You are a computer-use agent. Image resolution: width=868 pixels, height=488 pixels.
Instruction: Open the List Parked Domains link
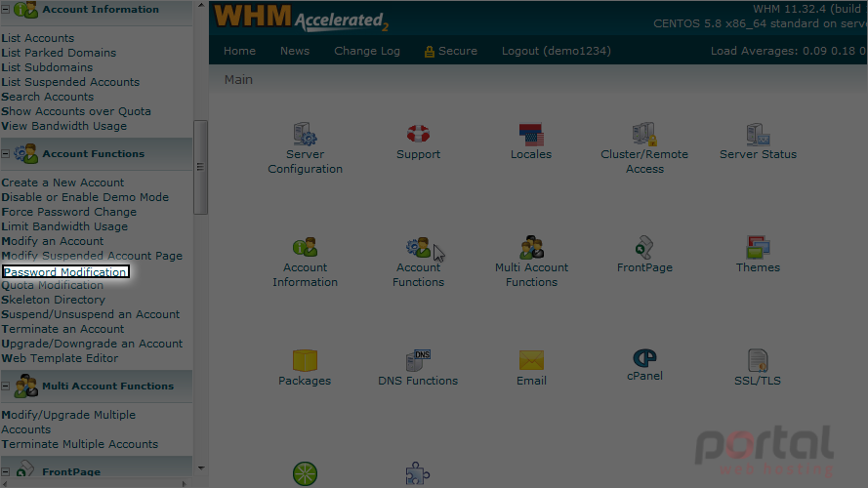(59, 53)
